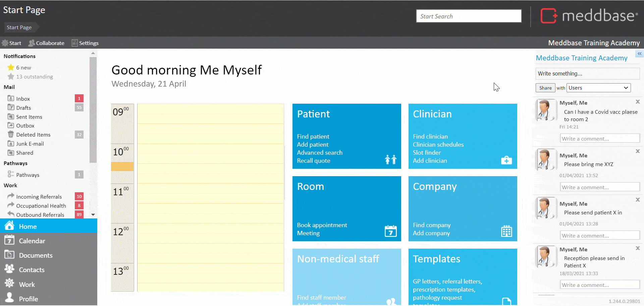Click the Documents nav icon
This screenshot has width=644, height=306.
[9, 255]
